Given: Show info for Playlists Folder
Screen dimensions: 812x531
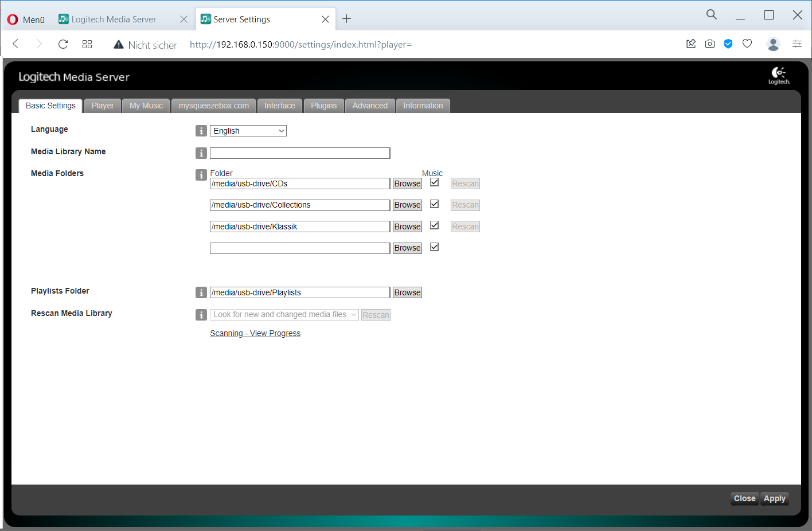Looking at the screenshot, I should pos(201,292).
